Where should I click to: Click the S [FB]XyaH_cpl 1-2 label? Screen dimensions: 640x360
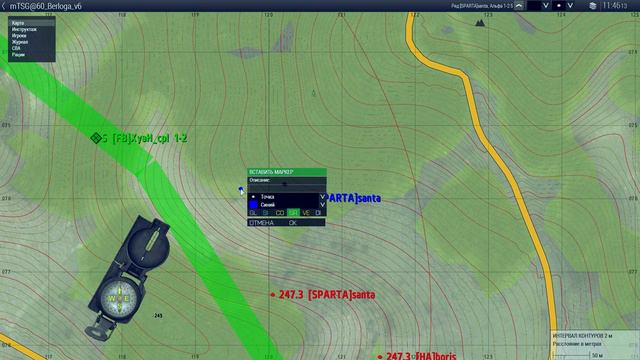tap(144, 138)
